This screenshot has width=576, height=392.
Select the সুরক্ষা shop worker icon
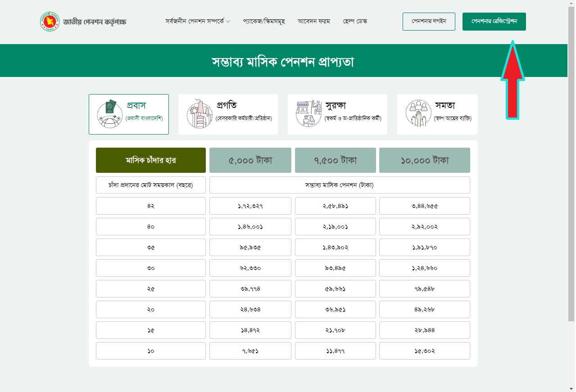[x=308, y=114]
